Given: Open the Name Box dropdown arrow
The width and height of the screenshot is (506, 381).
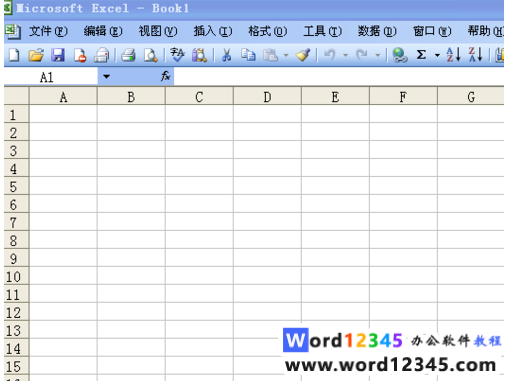Looking at the screenshot, I should [106, 77].
